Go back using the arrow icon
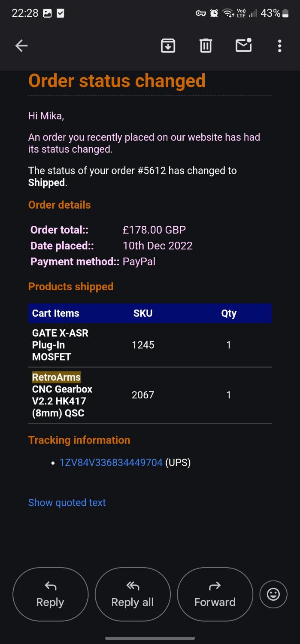Image resolution: width=300 pixels, height=644 pixels. pos(21,46)
